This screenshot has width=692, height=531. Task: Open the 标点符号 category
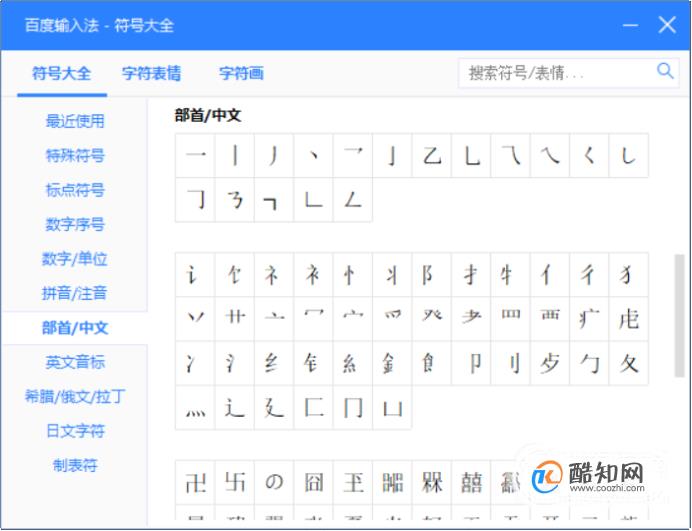click(x=75, y=190)
